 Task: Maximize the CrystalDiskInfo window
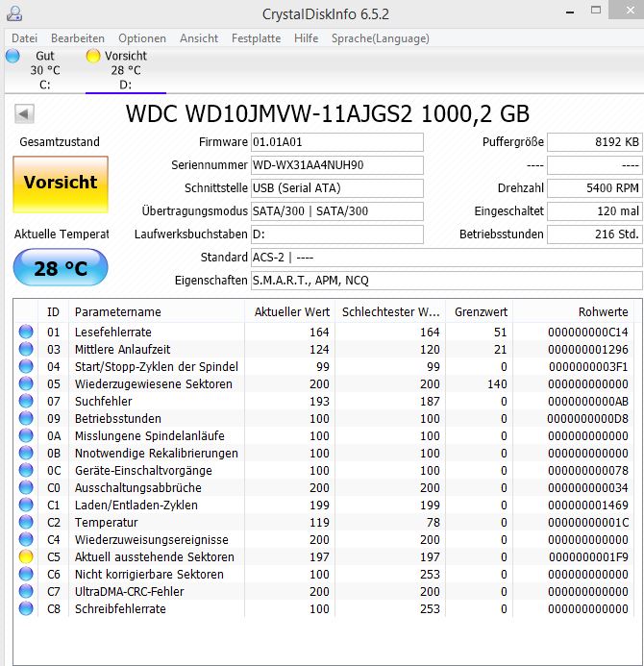(x=596, y=11)
